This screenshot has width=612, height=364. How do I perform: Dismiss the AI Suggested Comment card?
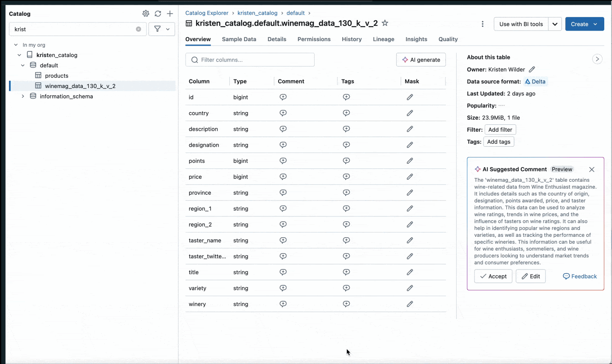592,169
